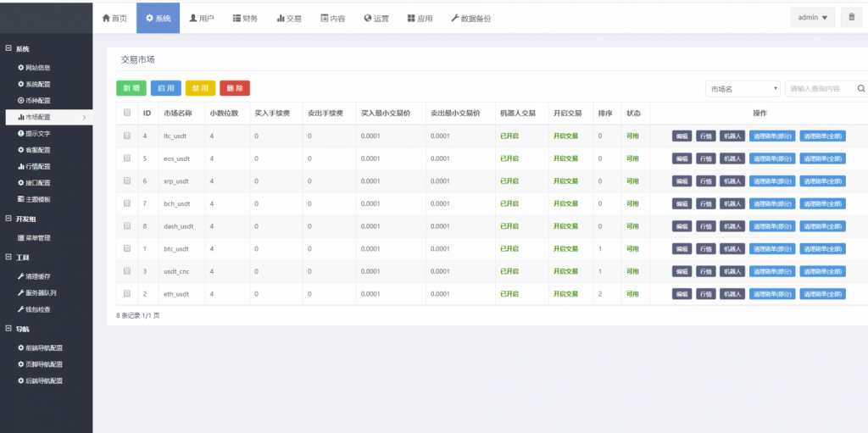Open 行情配置 in the sidebar
This screenshot has height=433, width=868.
click(x=39, y=166)
